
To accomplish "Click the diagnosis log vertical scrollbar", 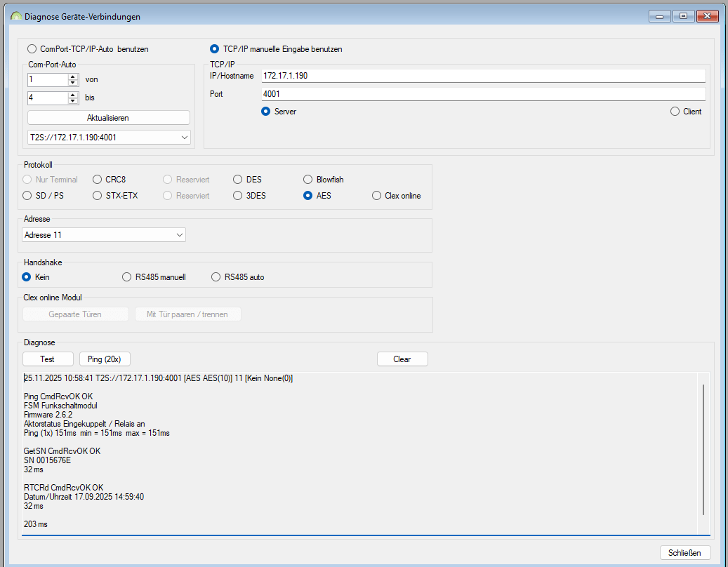I will pyautogui.click(x=703, y=449).
